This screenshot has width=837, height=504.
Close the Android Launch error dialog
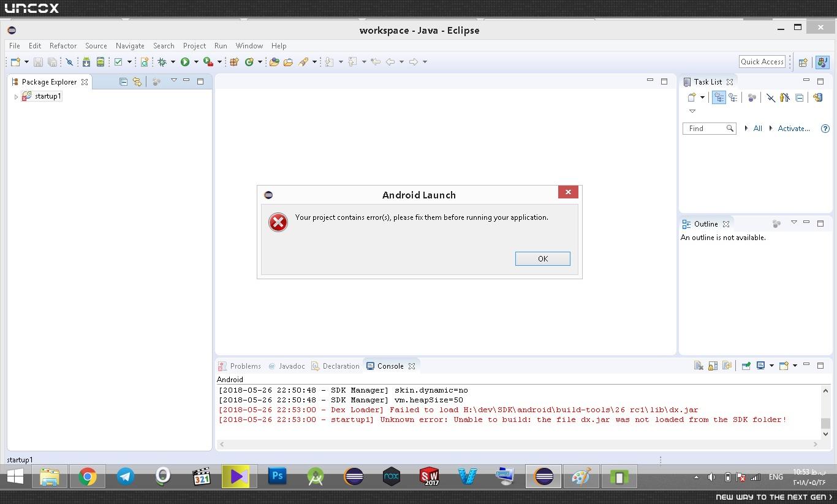pyautogui.click(x=568, y=192)
